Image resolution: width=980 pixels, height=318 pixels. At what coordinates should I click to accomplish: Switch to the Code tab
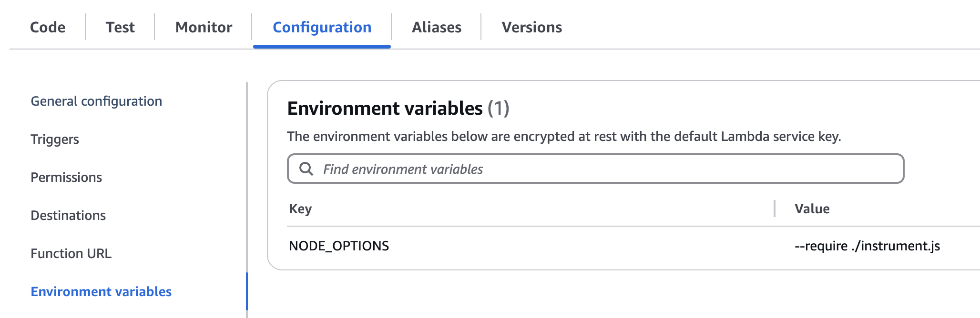pyautogui.click(x=48, y=27)
